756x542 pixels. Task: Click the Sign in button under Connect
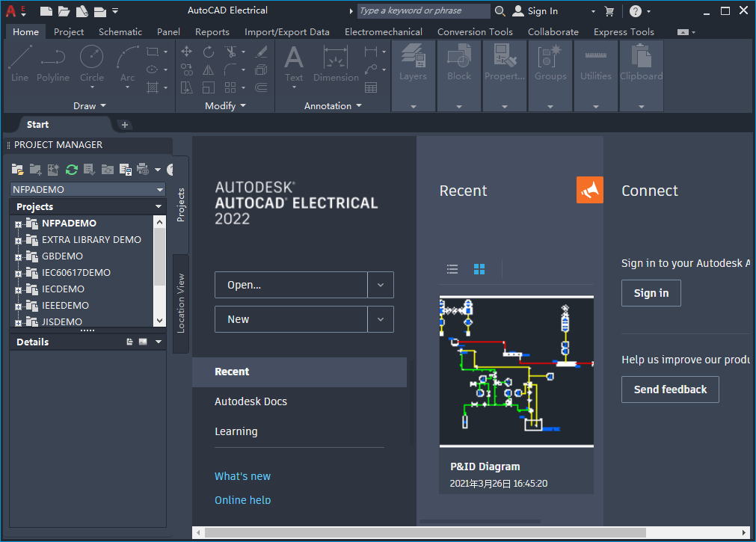(651, 293)
